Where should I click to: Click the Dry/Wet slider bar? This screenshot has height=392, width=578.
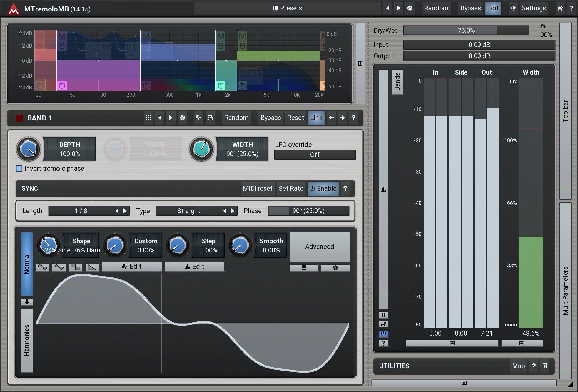pos(466,30)
